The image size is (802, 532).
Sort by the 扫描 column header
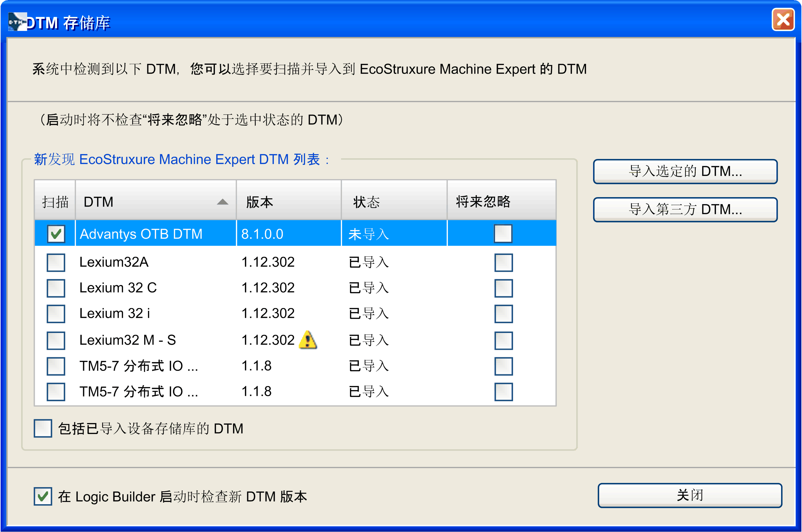(55, 200)
